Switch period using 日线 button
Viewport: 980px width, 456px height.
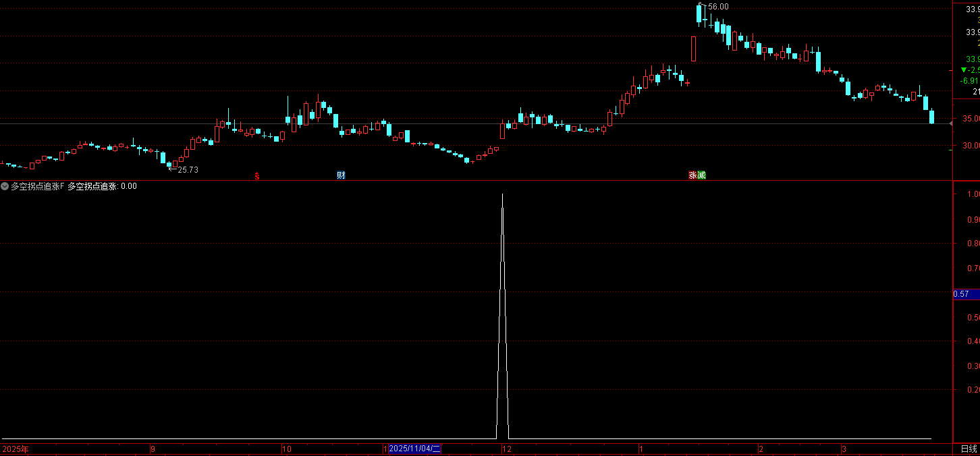(x=969, y=449)
